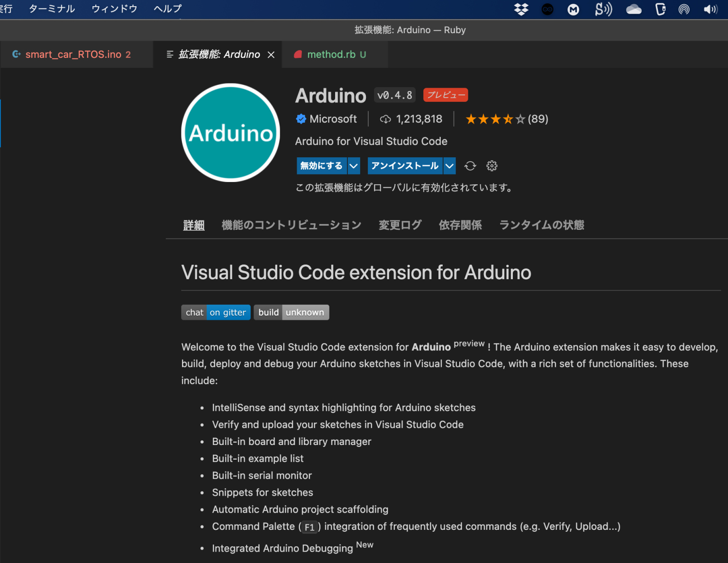Click the chat on gitter badge
The width and height of the screenshot is (728, 563).
click(x=216, y=312)
